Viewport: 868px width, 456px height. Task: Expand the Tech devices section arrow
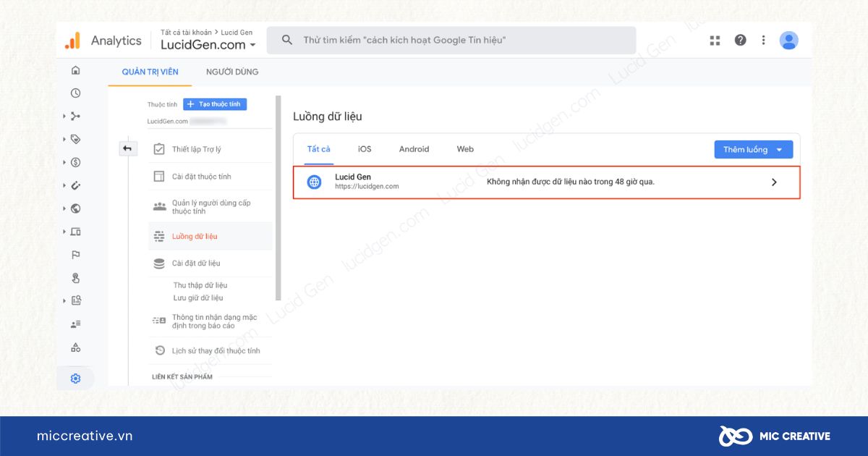(x=64, y=232)
